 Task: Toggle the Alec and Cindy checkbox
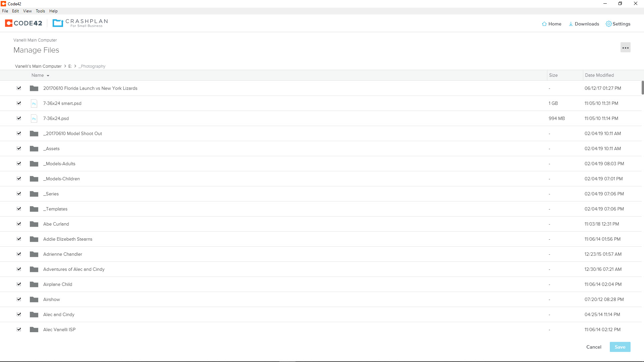pos(19,314)
